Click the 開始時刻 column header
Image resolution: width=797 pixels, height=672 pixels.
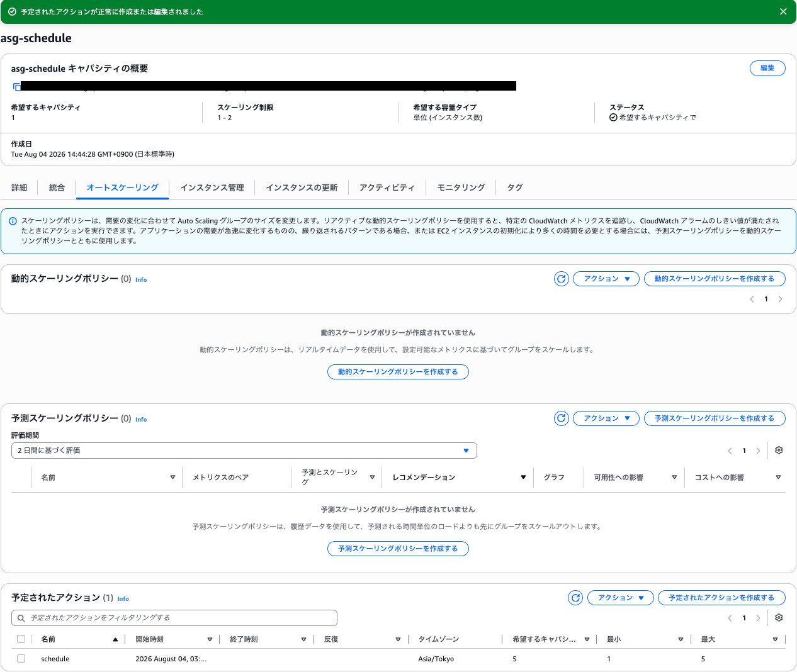(x=150, y=639)
